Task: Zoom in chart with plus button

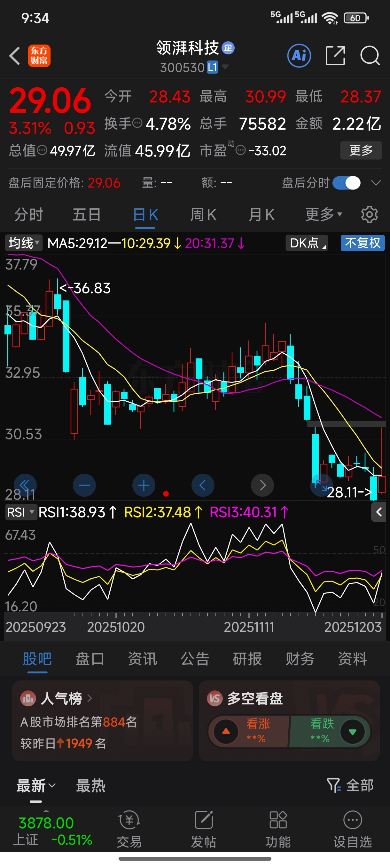Action: 144,486
